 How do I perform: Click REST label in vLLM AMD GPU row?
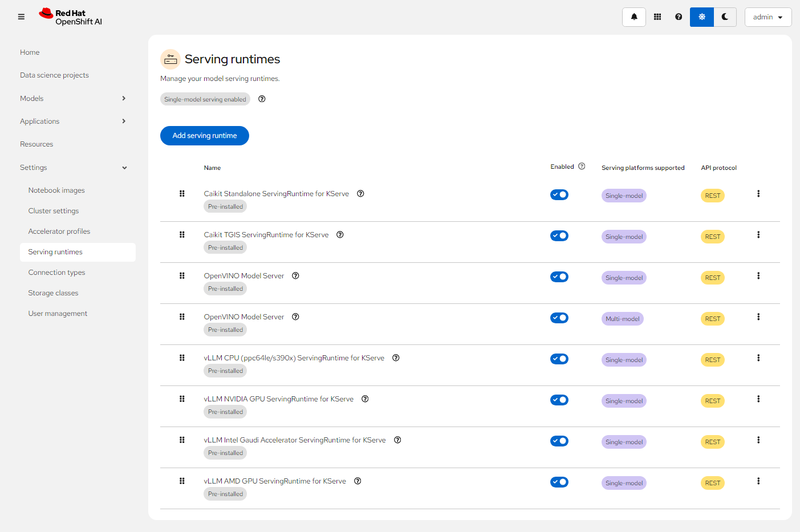click(713, 483)
